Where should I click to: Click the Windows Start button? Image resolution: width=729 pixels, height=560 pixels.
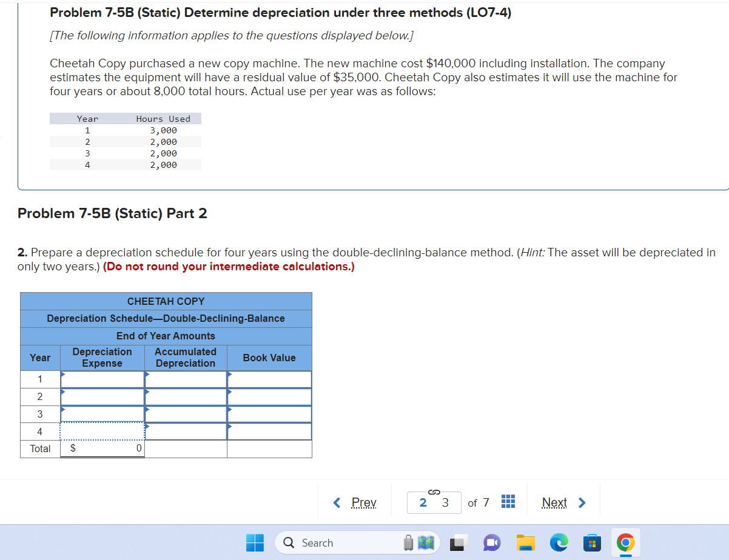coord(255,542)
